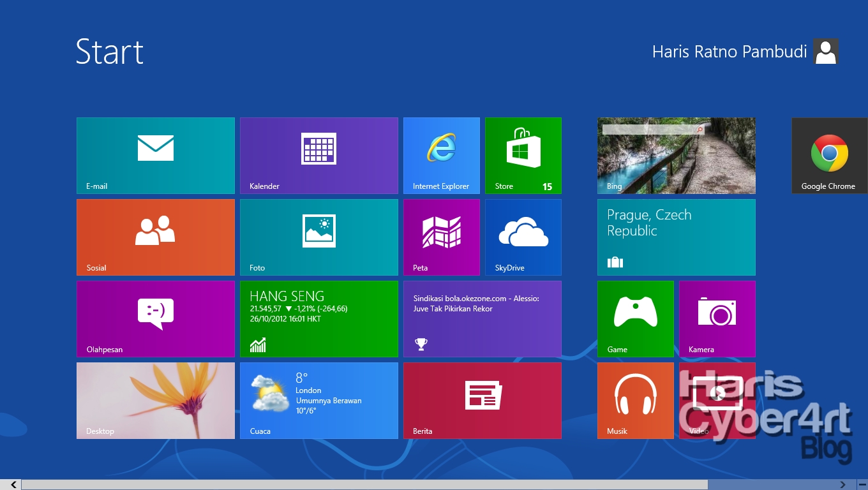Open the Foto tile

[319, 237]
